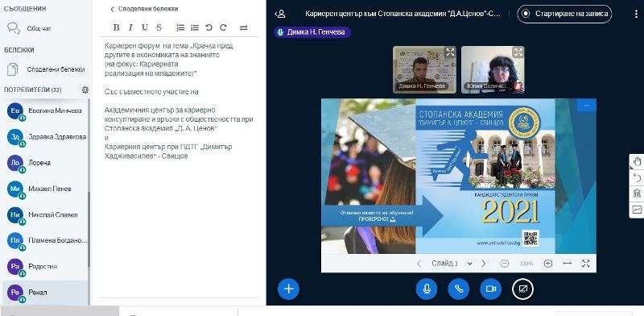Zoom in on presentation slide
This screenshot has width=644, height=316.
click(x=548, y=264)
